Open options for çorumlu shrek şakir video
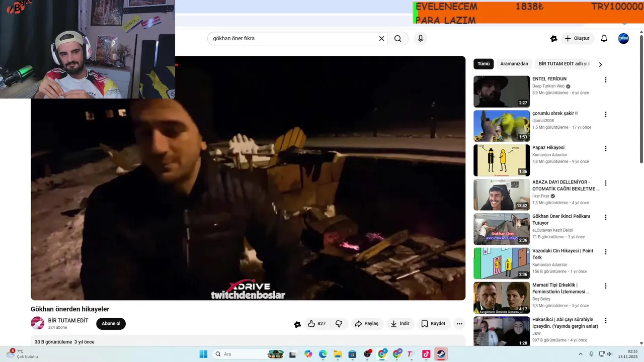The width and height of the screenshot is (644, 362). point(606,114)
